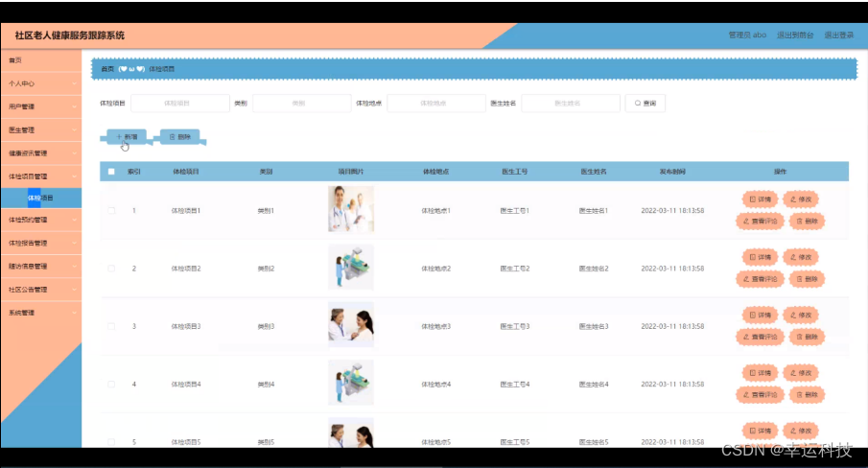868x468 pixels.
Task: Focus the 类别 search input field
Action: point(302,103)
